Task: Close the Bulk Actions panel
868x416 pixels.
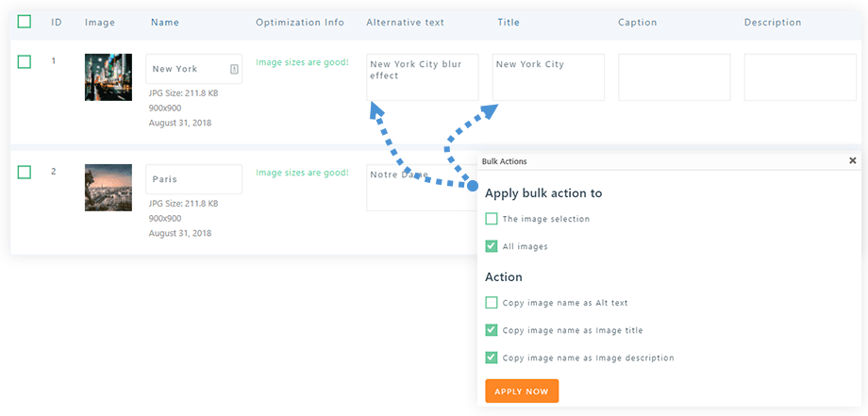Action: point(853,161)
